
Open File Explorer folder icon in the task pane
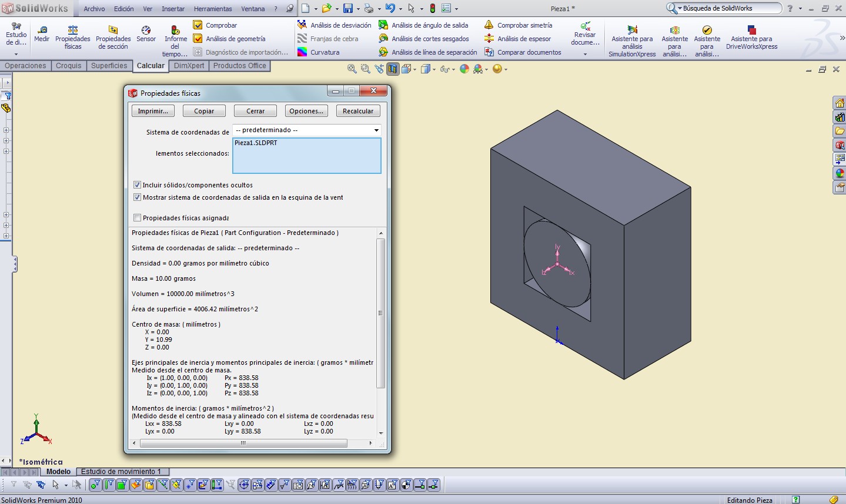840,130
